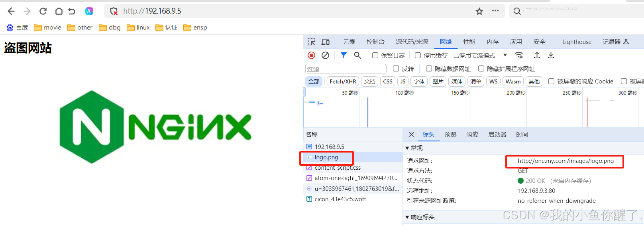The height and width of the screenshot is (226, 644).
Task: Switch to the 安全 panel tab
Action: pos(539,42)
